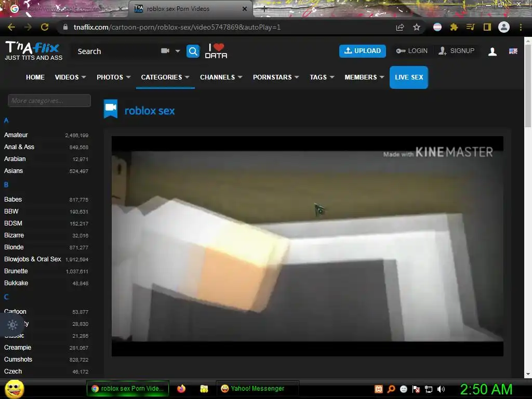This screenshot has height=399, width=532.
Task: Expand the PHOTOS menu dropdown
Action: tap(128, 77)
